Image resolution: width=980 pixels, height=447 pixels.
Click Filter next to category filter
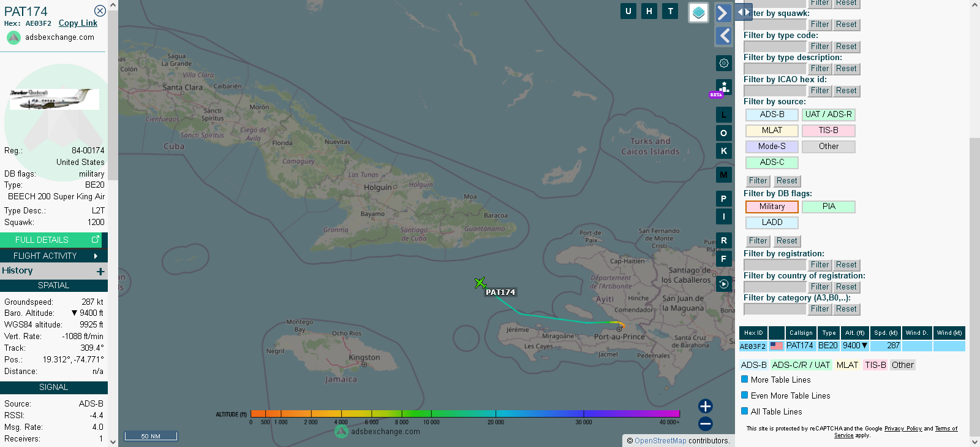click(820, 309)
